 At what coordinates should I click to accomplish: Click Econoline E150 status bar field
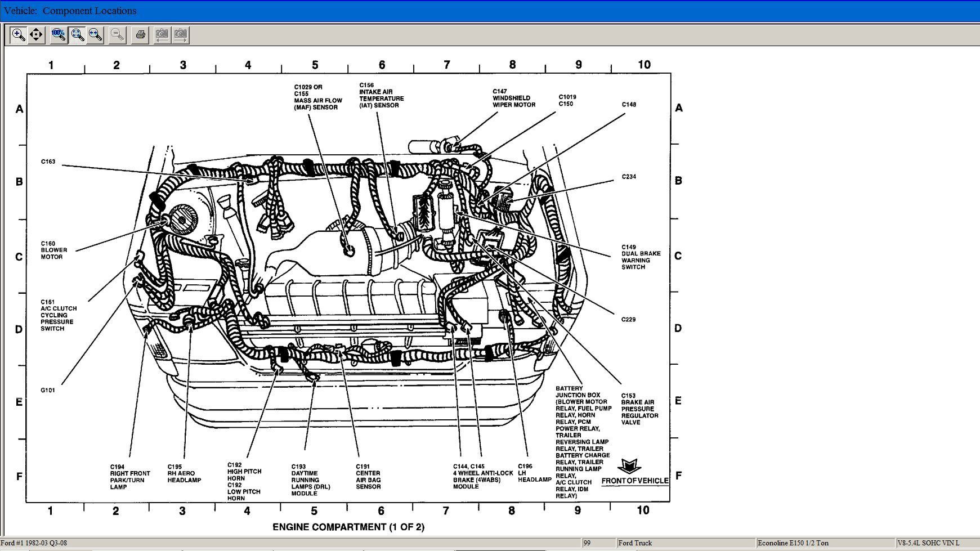793,543
